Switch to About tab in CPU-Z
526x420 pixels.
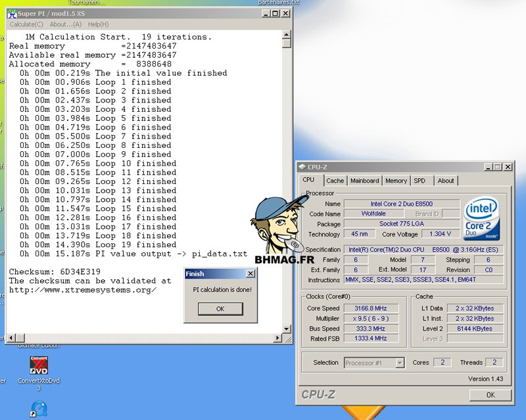pos(446,181)
